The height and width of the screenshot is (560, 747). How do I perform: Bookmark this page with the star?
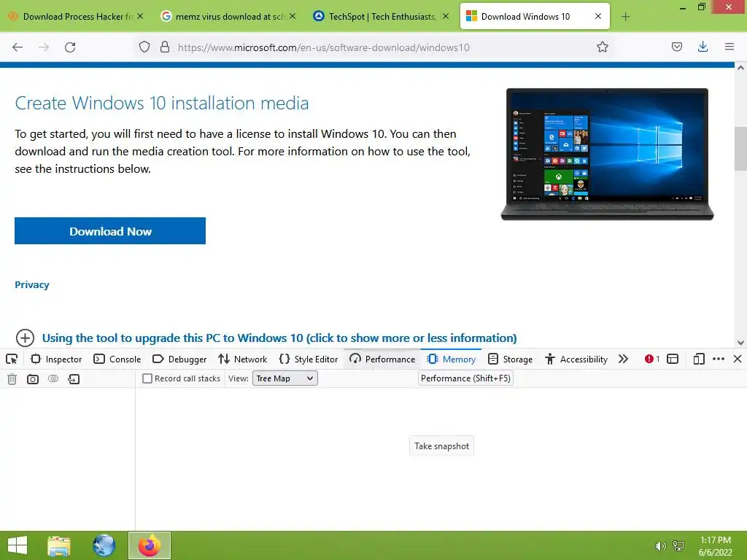[602, 47]
